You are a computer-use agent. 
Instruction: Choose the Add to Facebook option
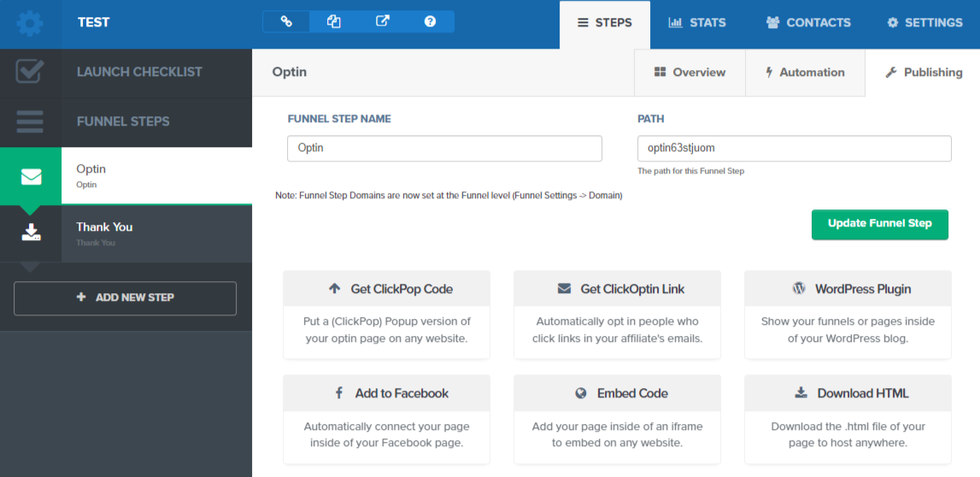[386, 420]
